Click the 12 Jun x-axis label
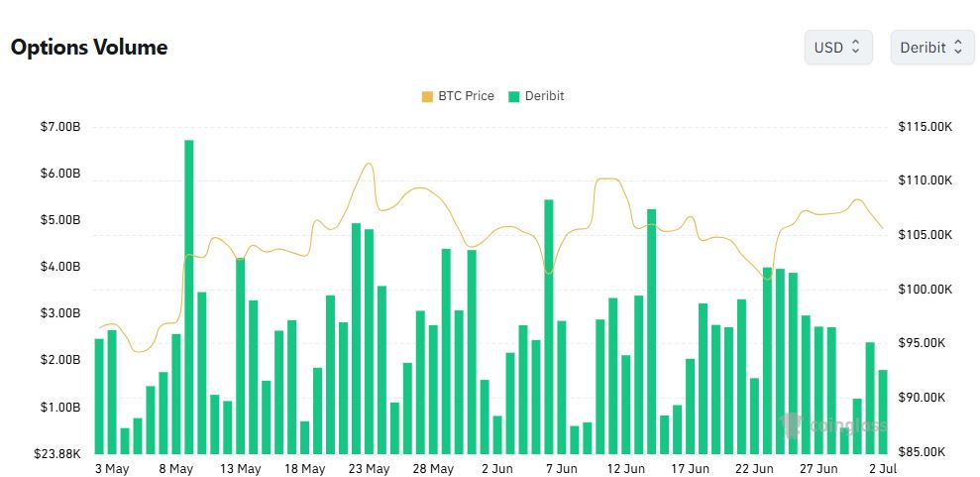 tap(625, 469)
